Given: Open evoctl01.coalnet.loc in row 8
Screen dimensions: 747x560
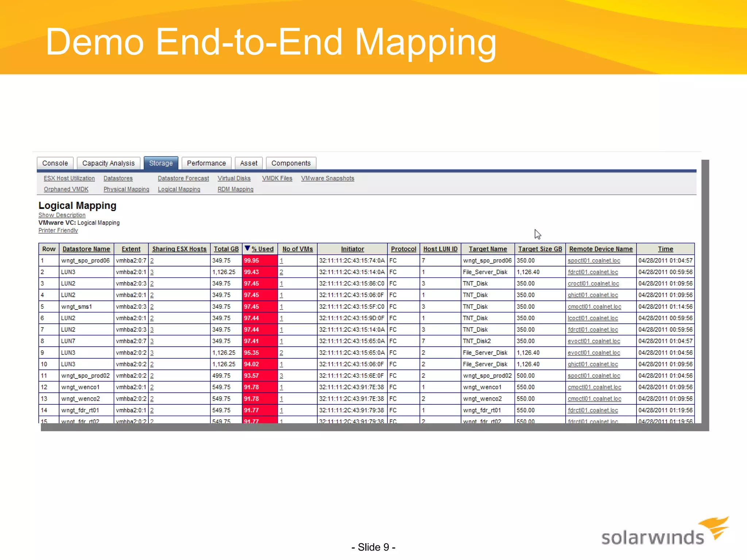Looking at the screenshot, I should coord(594,341).
